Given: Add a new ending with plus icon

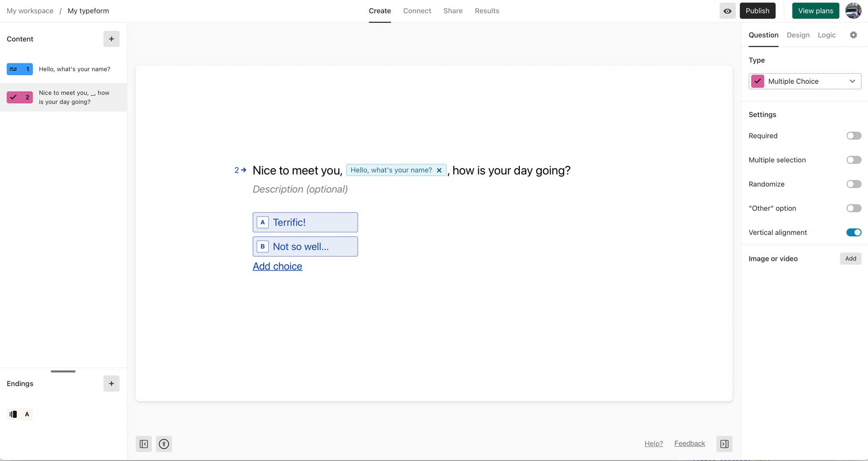Looking at the screenshot, I should [111, 383].
